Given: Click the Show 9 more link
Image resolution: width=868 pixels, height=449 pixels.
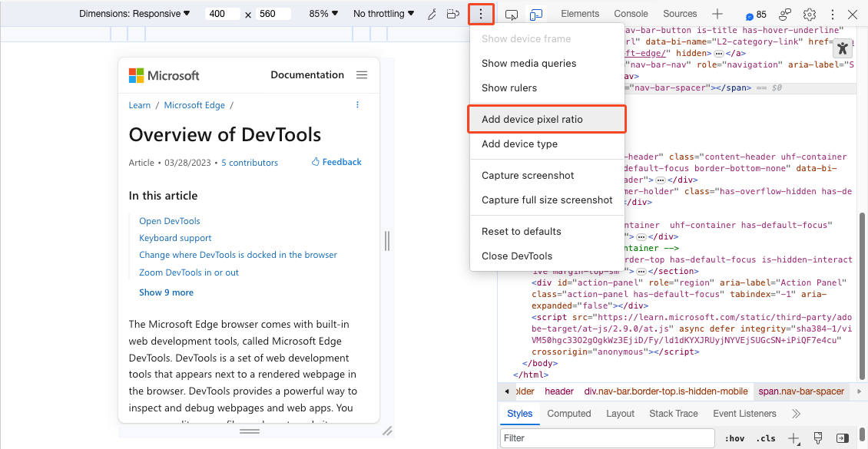Looking at the screenshot, I should [x=166, y=292].
